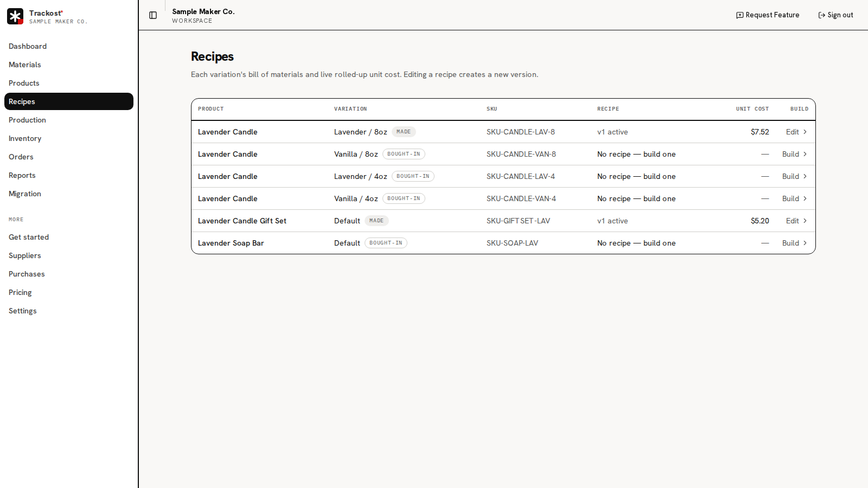Open Reports from sidebar
This screenshot has width=868, height=488.
(69, 175)
